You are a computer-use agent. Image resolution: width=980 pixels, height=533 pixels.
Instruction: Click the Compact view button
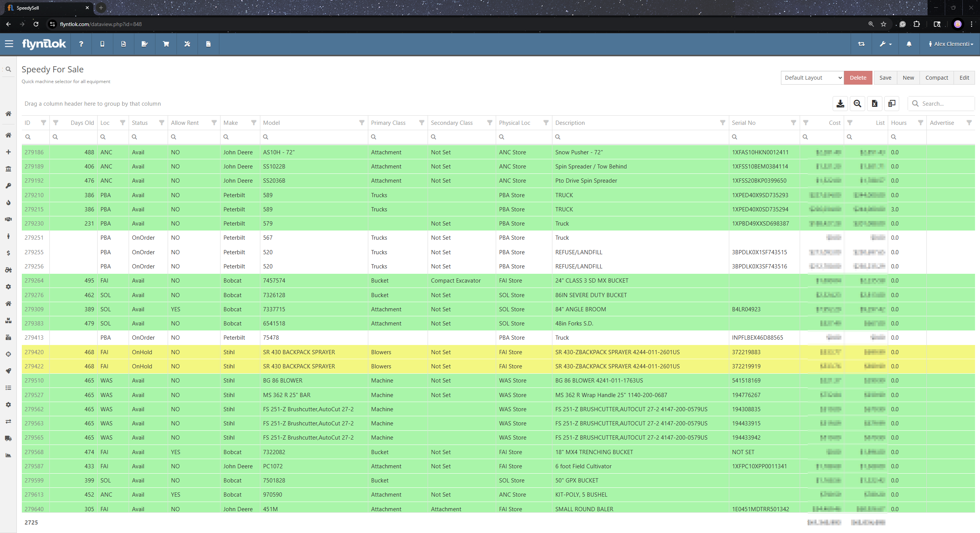pyautogui.click(x=936, y=78)
